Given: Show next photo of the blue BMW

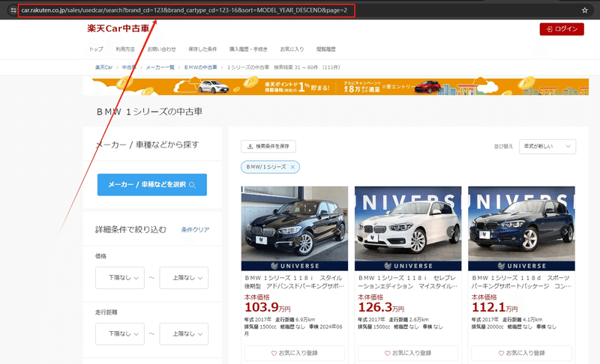Looking at the screenshot, I should tap(566, 231).
